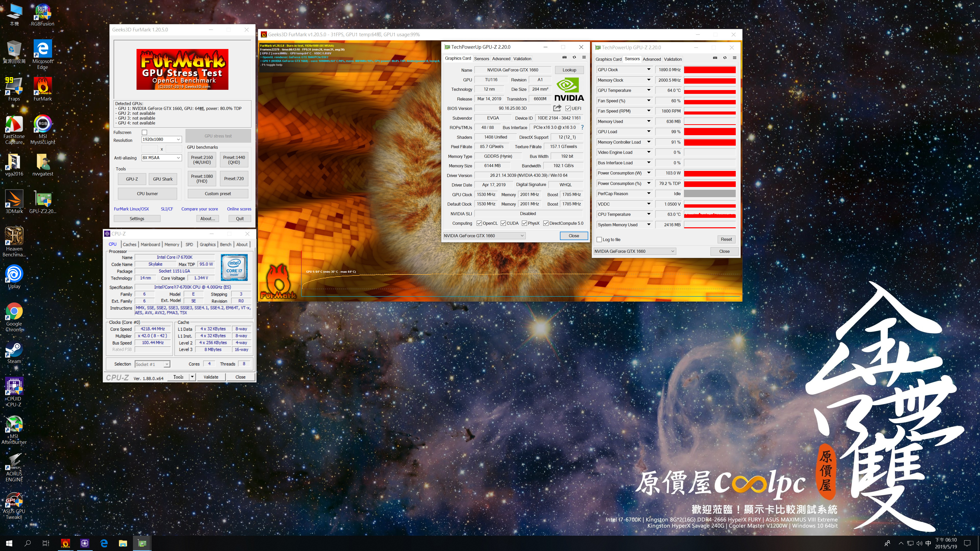This screenshot has width=980, height=551.
Task: Select the CPUID CPU-Z desktop icon
Action: (14, 392)
